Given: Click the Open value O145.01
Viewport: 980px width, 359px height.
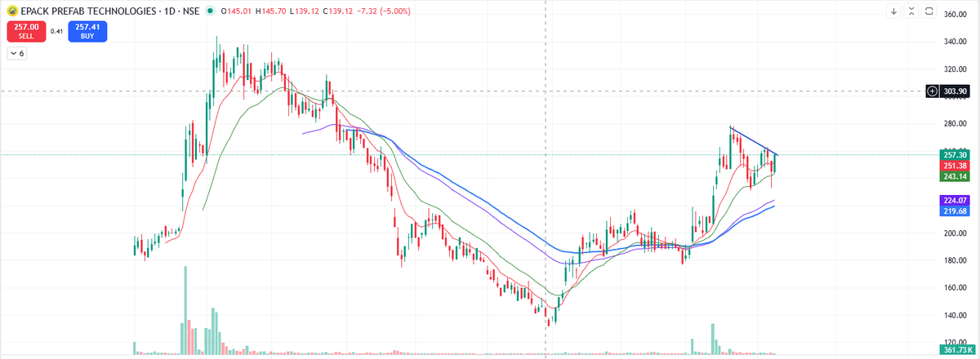Looking at the screenshot, I should [x=236, y=11].
